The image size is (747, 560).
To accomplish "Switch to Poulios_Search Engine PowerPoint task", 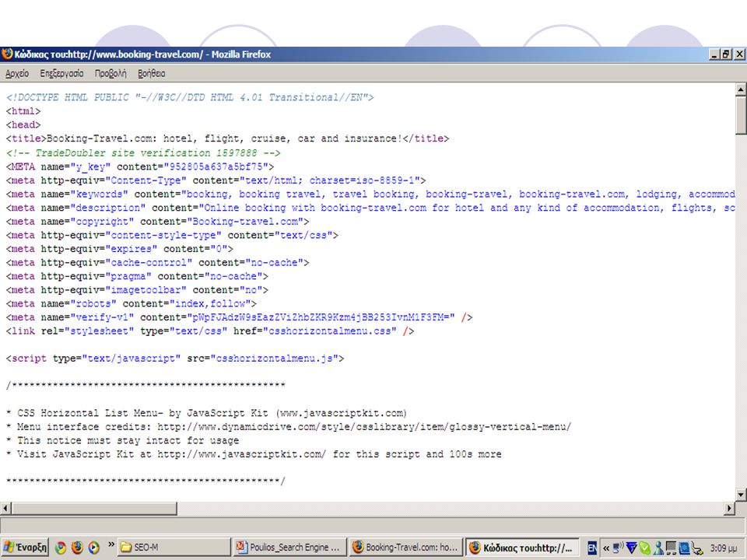I will [x=290, y=547].
